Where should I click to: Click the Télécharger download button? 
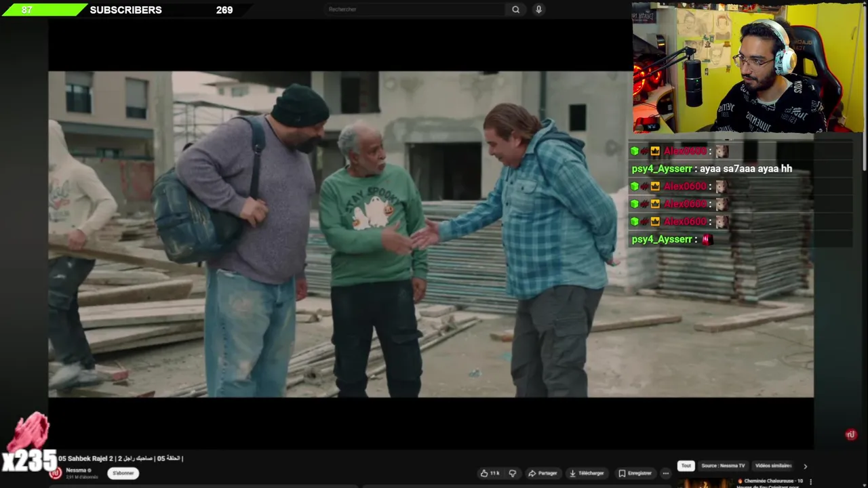[587, 473]
